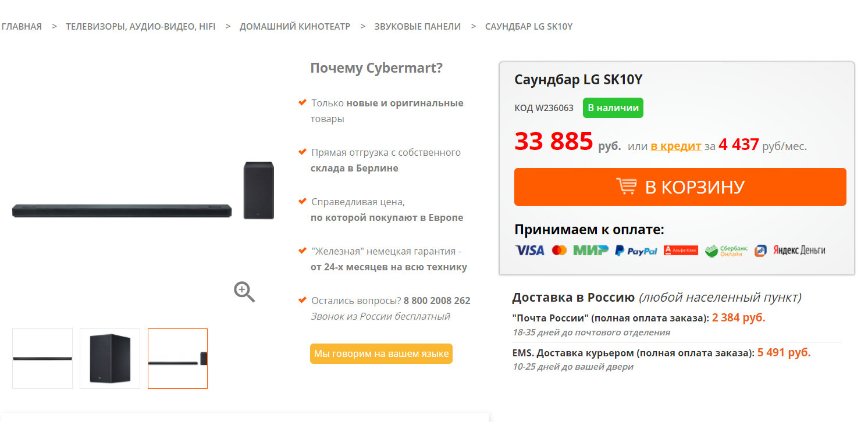This screenshot has width=868, height=422.
Task: Go to ГЛАВНАЯ breadcrumb
Action: pyautogui.click(x=22, y=26)
